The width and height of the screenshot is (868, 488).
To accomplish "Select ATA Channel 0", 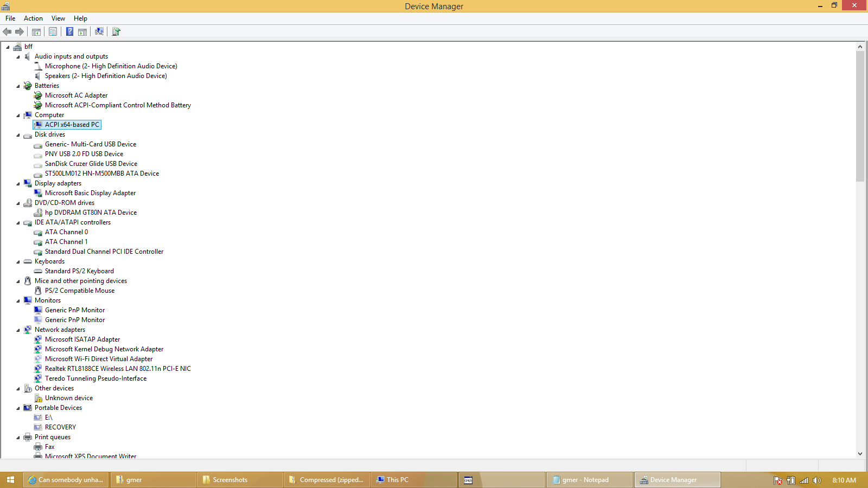I will click(x=66, y=232).
